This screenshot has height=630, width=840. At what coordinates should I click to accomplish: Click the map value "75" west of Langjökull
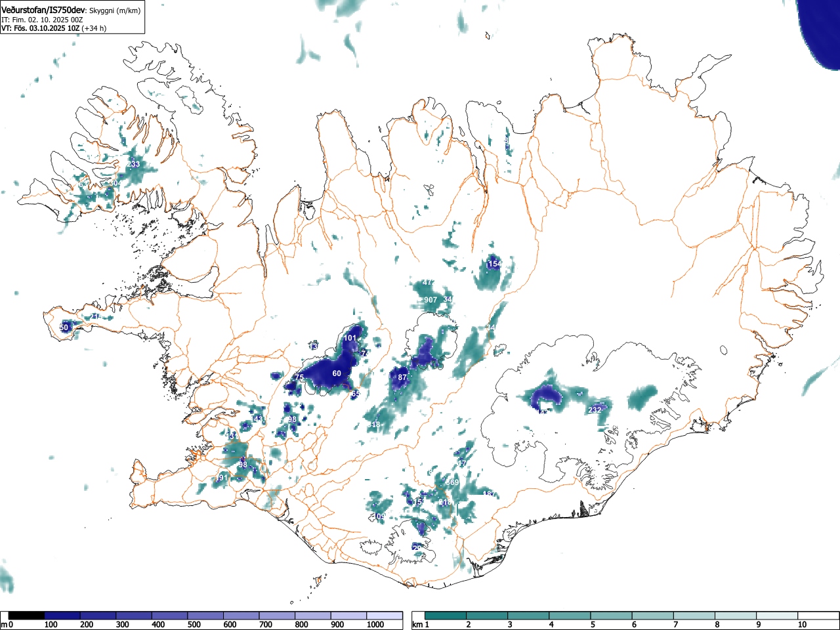(x=299, y=377)
